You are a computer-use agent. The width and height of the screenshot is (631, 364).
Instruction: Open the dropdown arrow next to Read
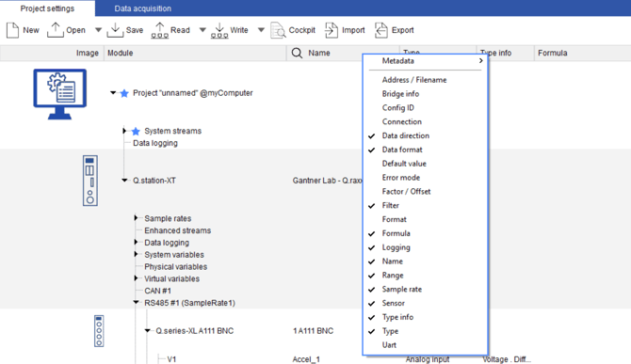(202, 30)
